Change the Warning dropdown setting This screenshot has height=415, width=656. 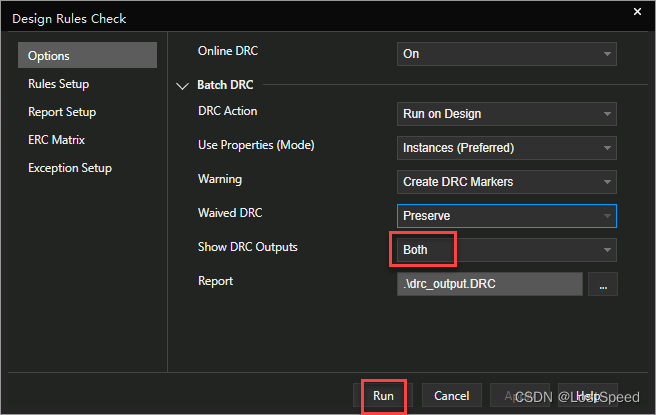pos(506,182)
